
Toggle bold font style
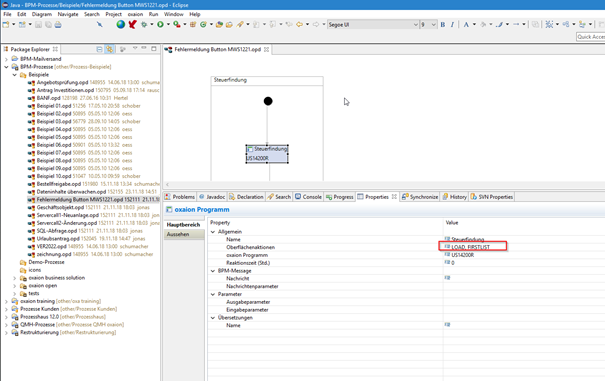[443, 24]
